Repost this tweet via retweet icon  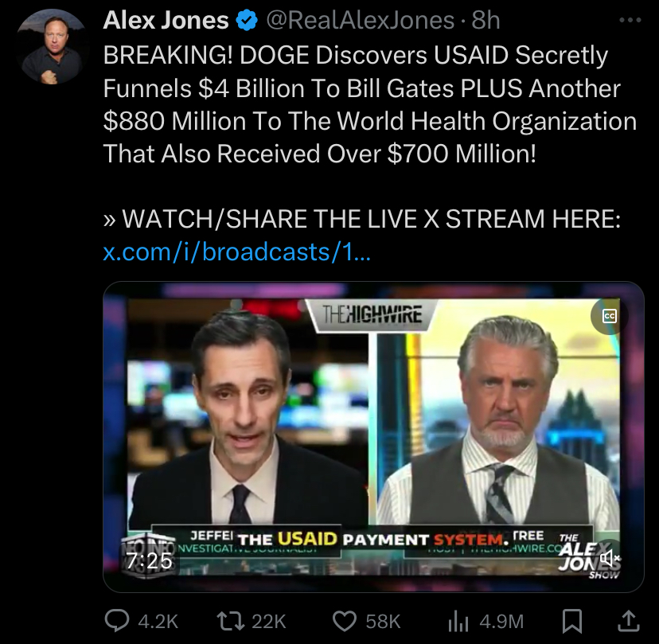pyautogui.click(x=230, y=621)
